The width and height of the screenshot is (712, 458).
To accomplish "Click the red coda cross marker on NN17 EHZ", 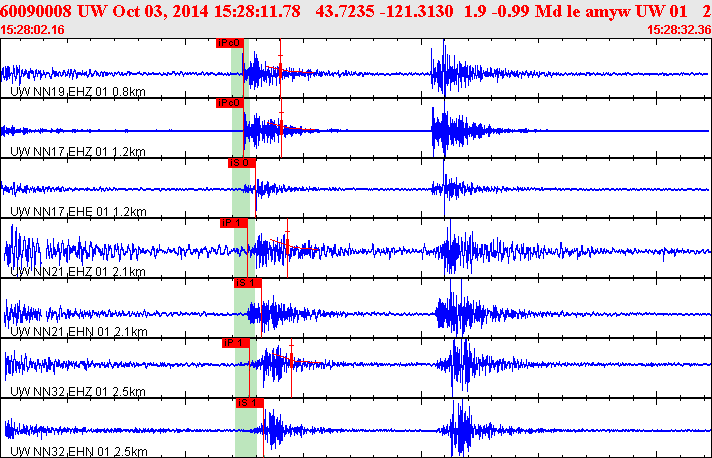I will (x=282, y=127).
